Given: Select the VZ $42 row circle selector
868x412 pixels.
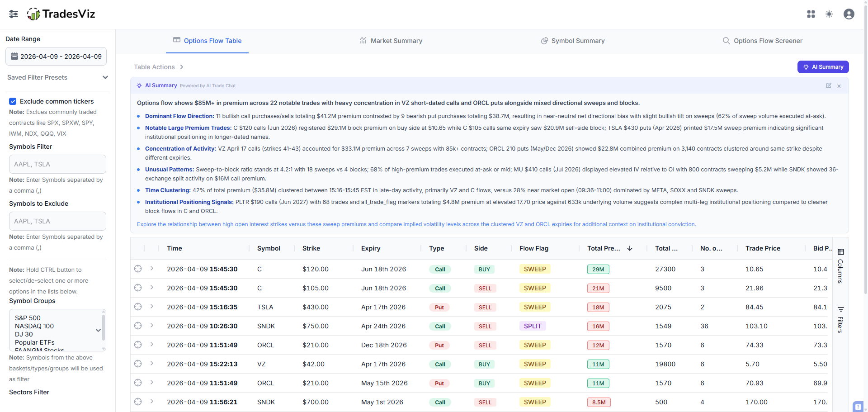Looking at the screenshot, I should (x=138, y=364).
